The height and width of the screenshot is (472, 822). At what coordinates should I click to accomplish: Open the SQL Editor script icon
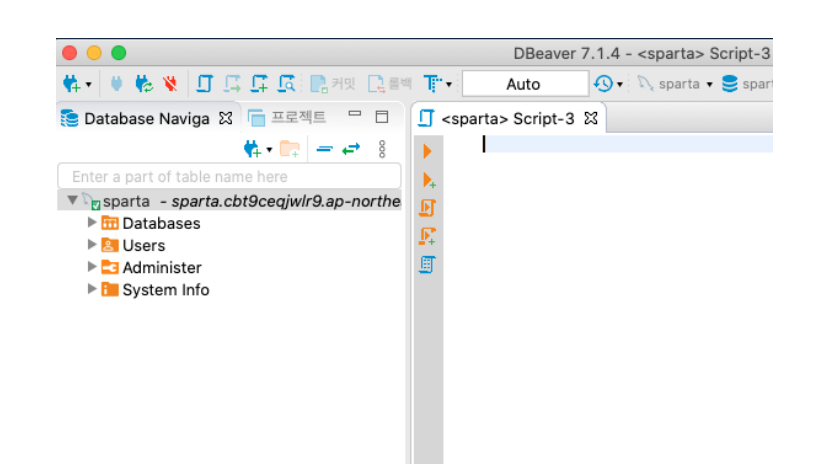click(204, 83)
